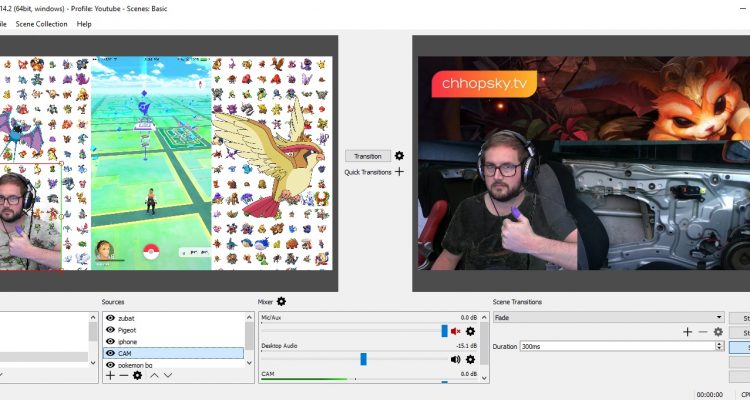Toggle visibility of pokemon bg source
Viewport: 750px width, 400px height.
[x=110, y=365]
